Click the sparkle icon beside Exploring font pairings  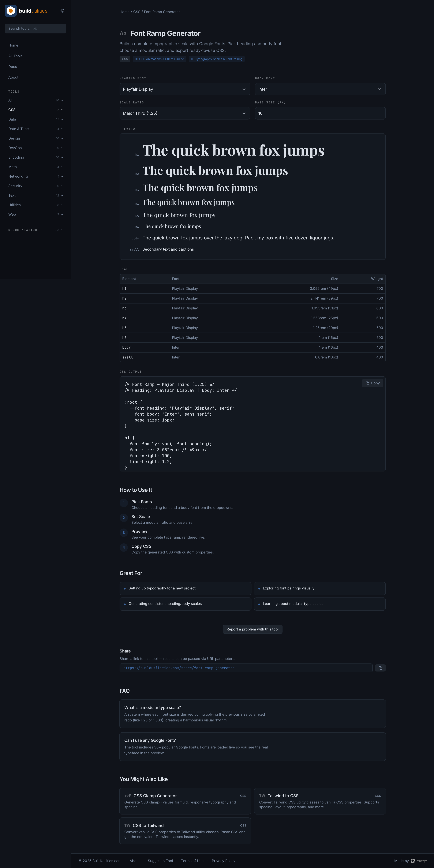[259, 588]
